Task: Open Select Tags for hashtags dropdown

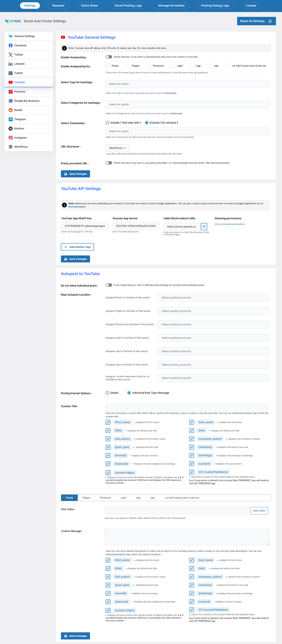Action: pos(187,84)
